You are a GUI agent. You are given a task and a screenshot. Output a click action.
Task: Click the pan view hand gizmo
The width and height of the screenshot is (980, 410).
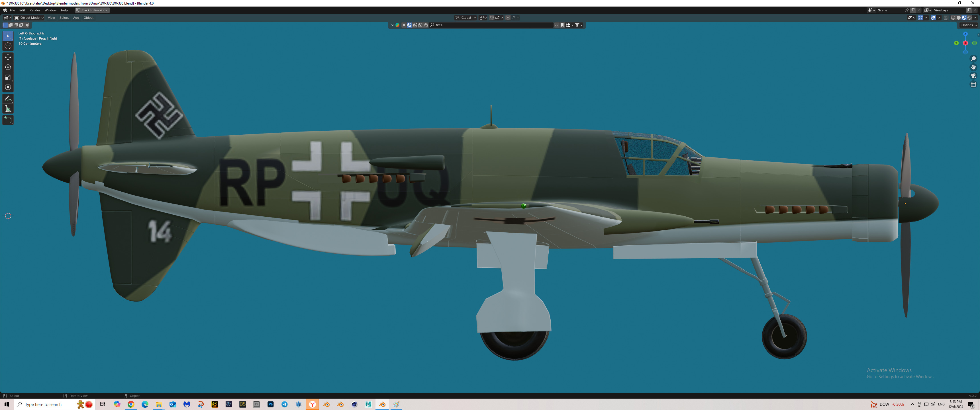pyautogui.click(x=973, y=67)
